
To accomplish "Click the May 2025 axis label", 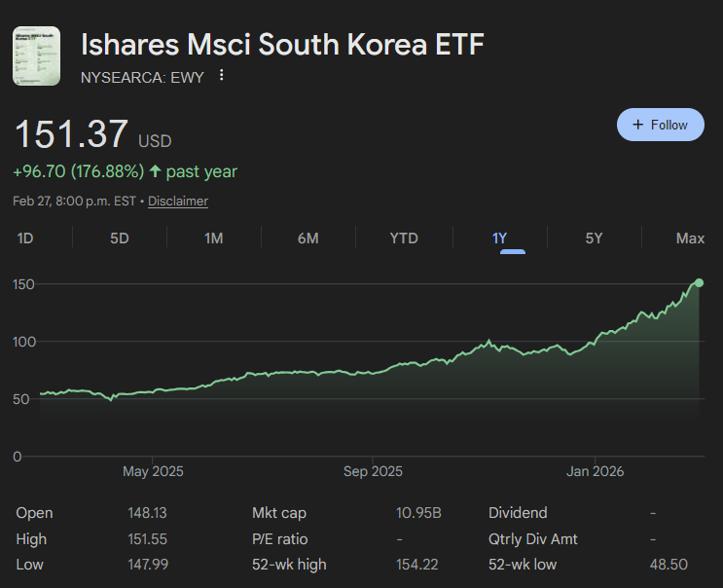I will click(x=153, y=471).
